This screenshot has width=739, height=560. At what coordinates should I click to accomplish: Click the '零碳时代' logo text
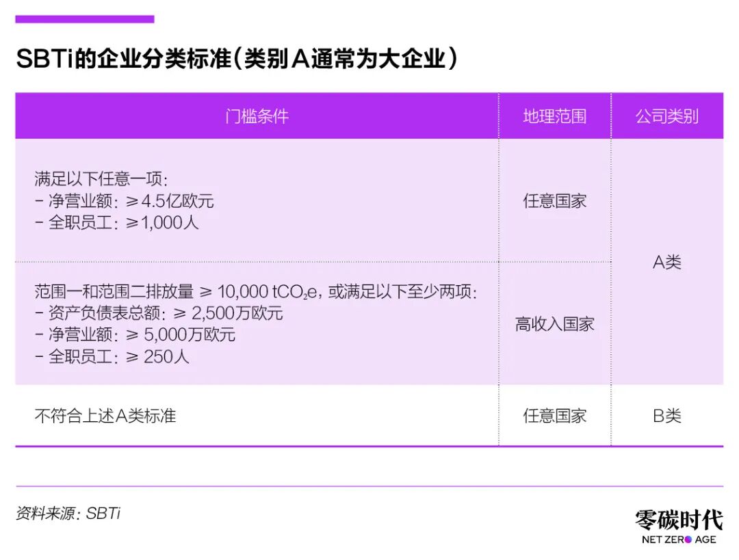click(679, 520)
